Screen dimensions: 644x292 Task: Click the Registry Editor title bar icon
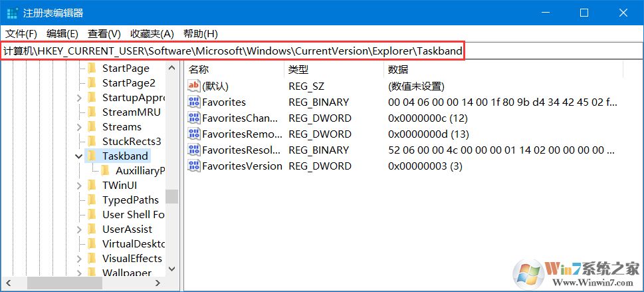click(13, 13)
